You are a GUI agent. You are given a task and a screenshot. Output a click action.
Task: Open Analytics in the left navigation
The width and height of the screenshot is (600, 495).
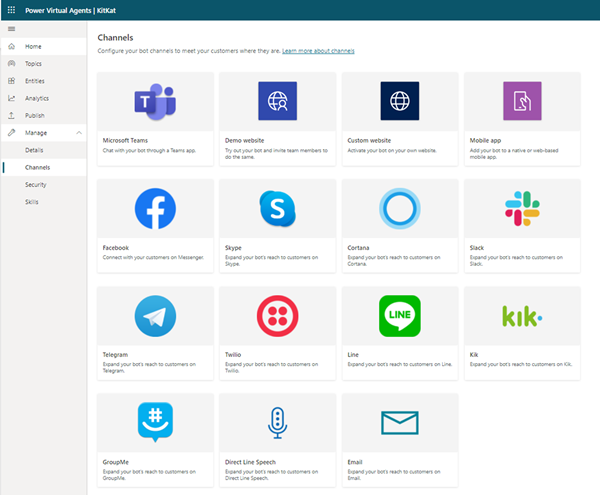[x=37, y=98]
